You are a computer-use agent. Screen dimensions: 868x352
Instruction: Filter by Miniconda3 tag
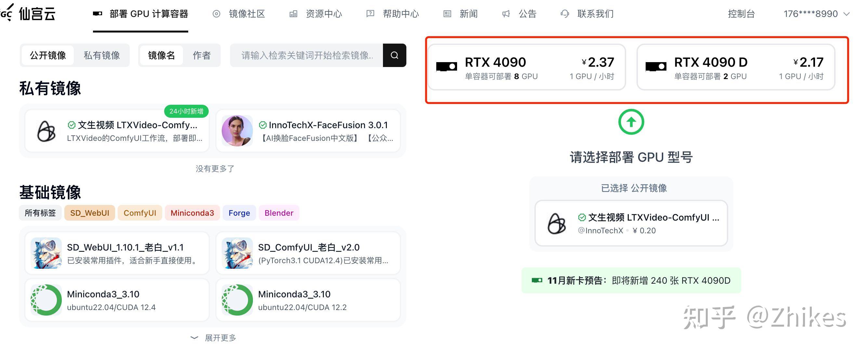pos(192,213)
